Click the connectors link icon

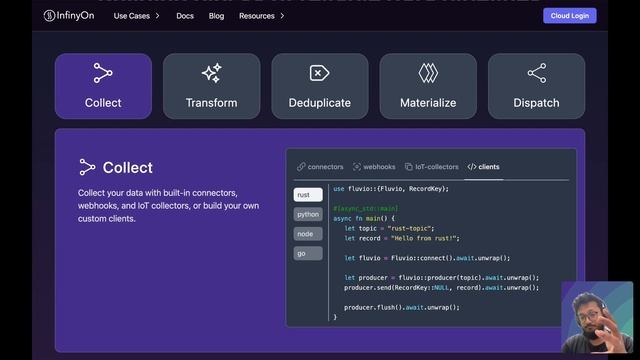(301, 167)
